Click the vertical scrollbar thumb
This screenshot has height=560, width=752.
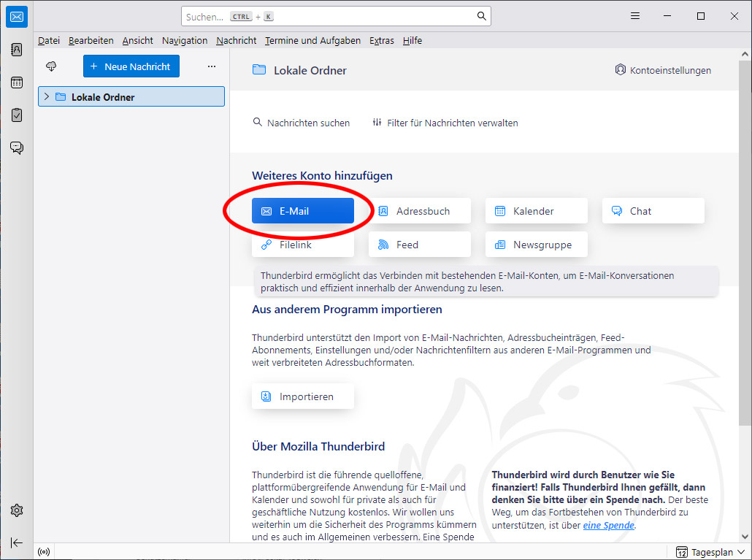pyautogui.click(x=745, y=242)
